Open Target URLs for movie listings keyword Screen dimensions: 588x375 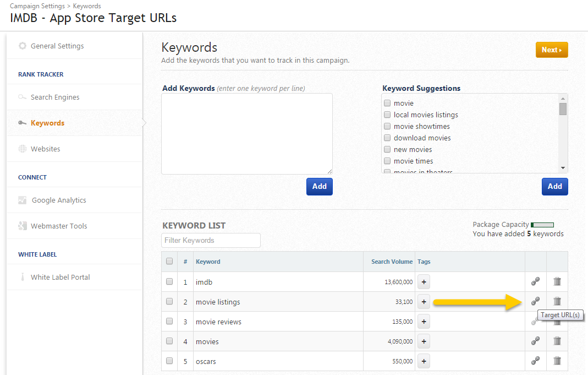coord(535,301)
